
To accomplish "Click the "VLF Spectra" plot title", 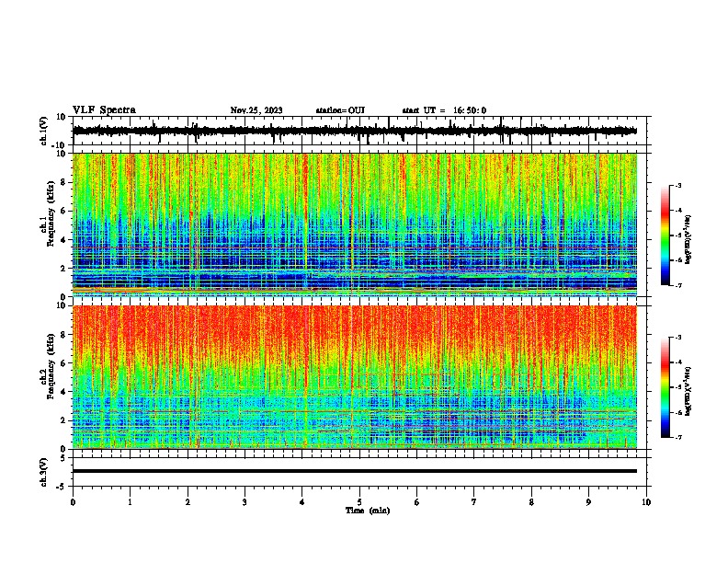I will [104, 110].
